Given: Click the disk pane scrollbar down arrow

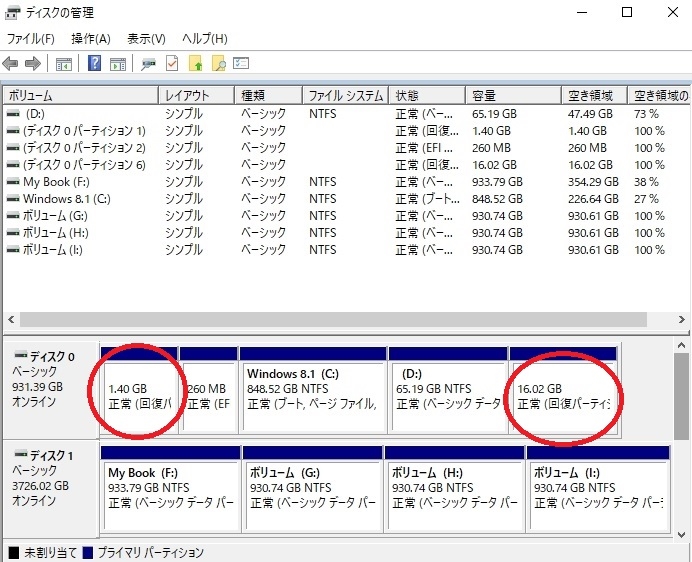Looking at the screenshot, I should pos(681,534).
